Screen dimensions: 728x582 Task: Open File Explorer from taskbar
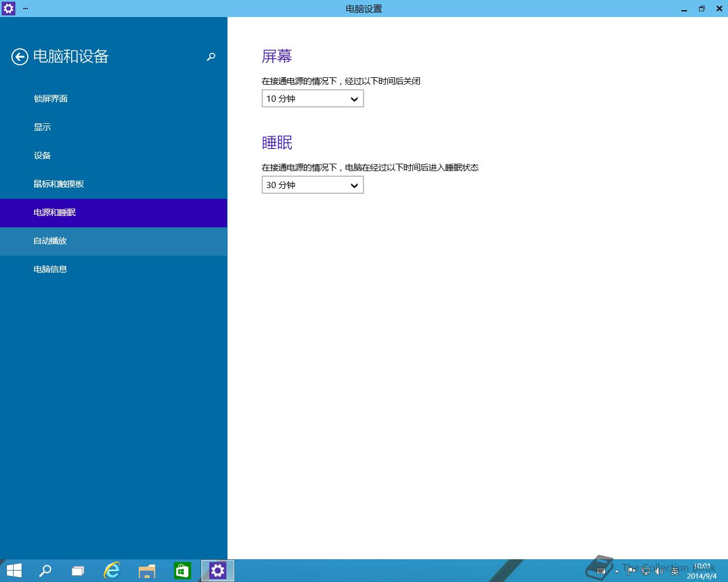coord(147,571)
